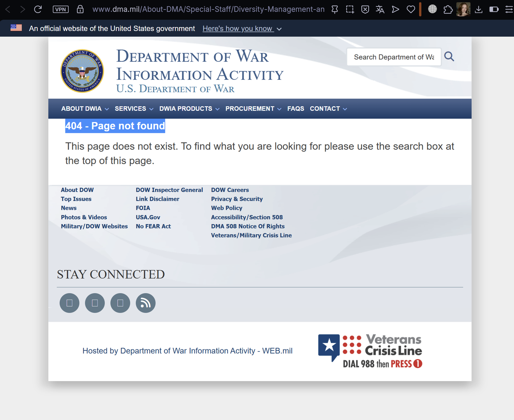
Task: Click the pin icon in the browser toolbar
Action: (x=335, y=9)
